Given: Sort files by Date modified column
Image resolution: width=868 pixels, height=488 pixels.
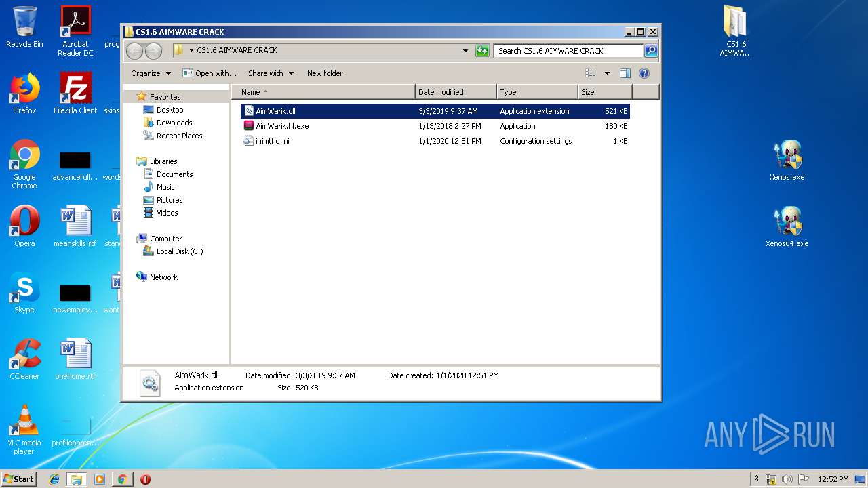Looking at the screenshot, I should pos(456,92).
